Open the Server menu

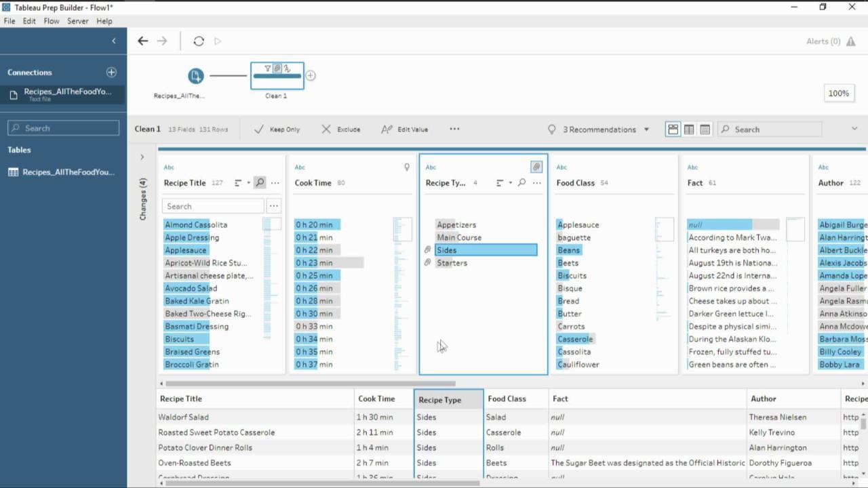[77, 21]
